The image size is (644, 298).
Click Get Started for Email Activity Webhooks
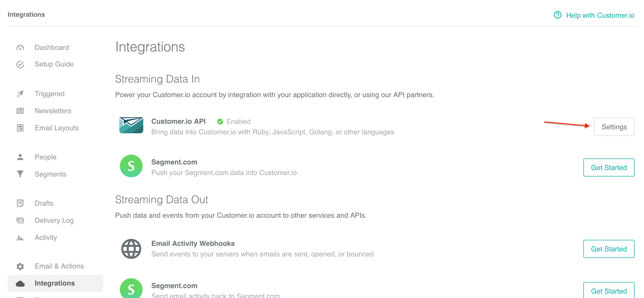[609, 249]
